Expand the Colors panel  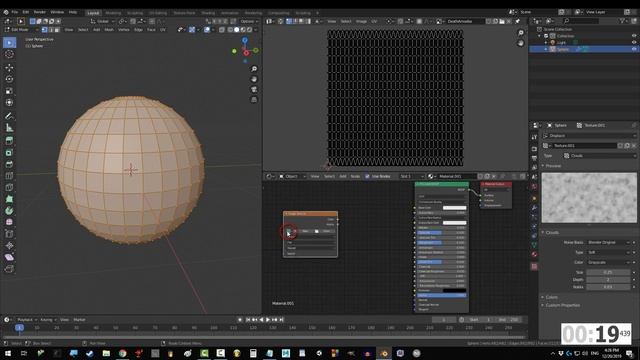point(551,297)
